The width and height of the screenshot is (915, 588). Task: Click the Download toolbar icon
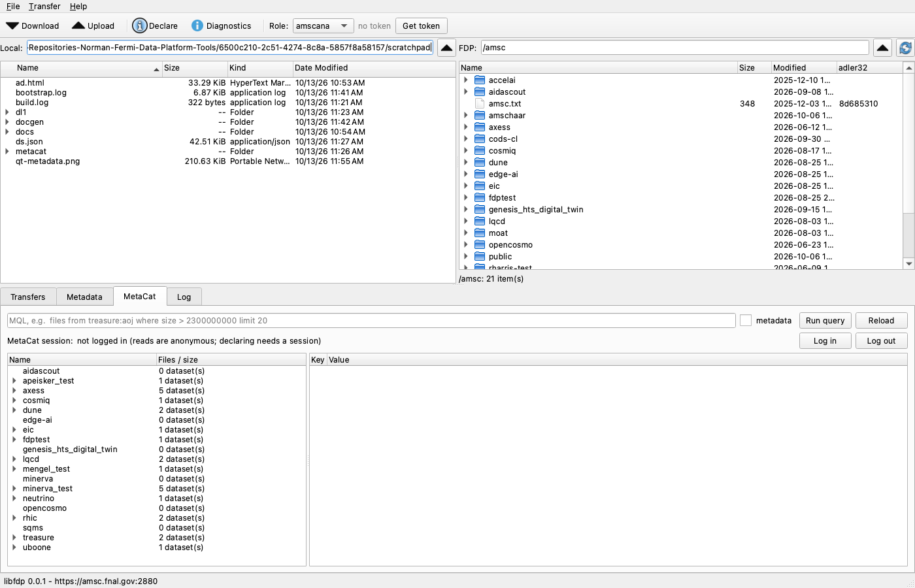point(12,25)
